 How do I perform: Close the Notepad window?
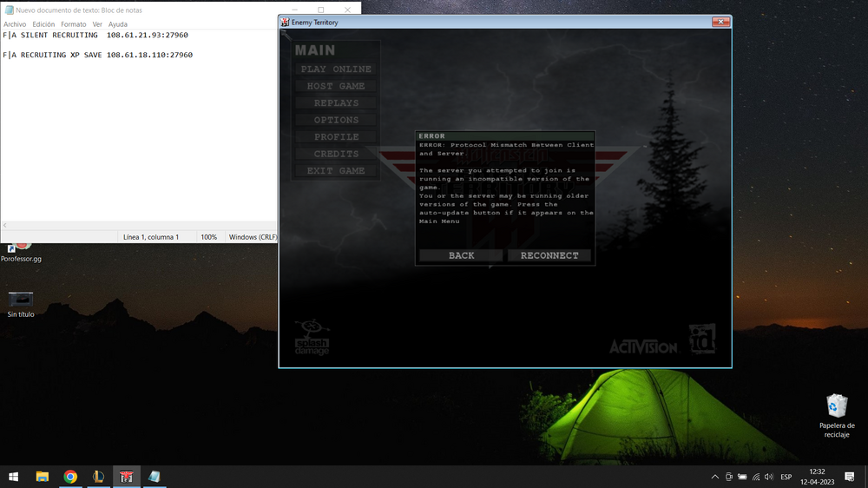[348, 10]
